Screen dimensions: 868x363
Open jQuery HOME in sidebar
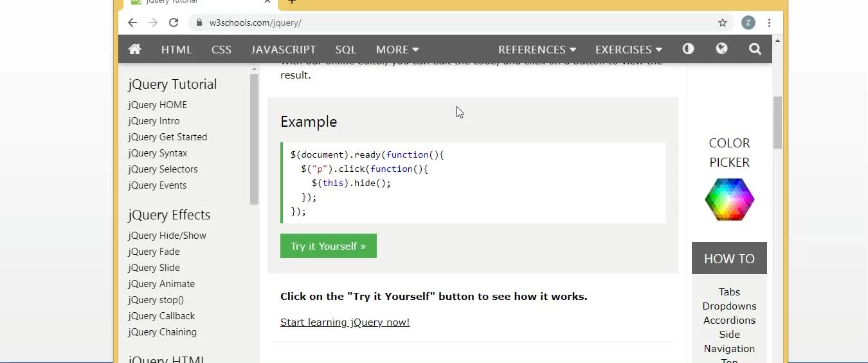158,104
